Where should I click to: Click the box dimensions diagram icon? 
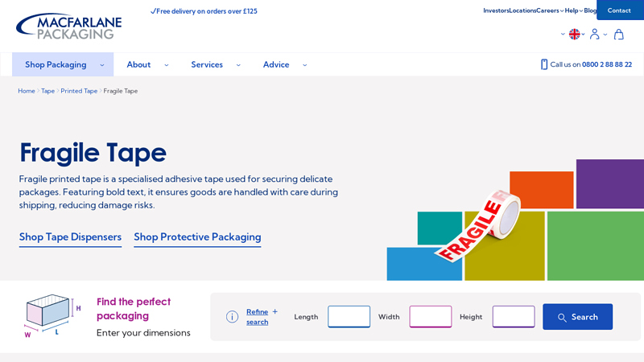click(52, 315)
